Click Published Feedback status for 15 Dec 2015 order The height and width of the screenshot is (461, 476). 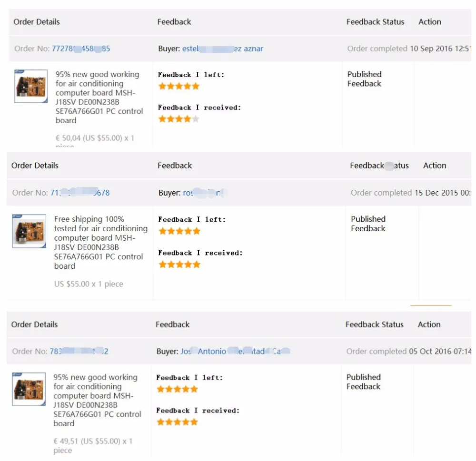[368, 224]
